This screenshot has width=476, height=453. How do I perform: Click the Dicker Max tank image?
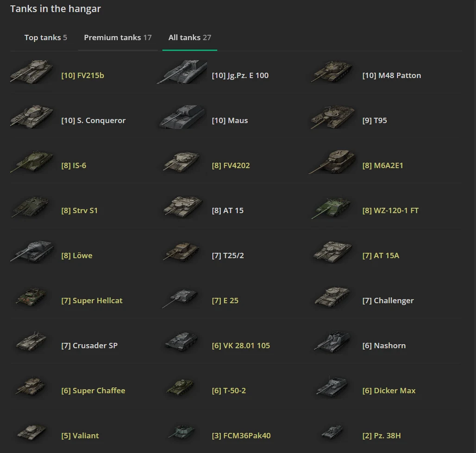click(332, 387)
